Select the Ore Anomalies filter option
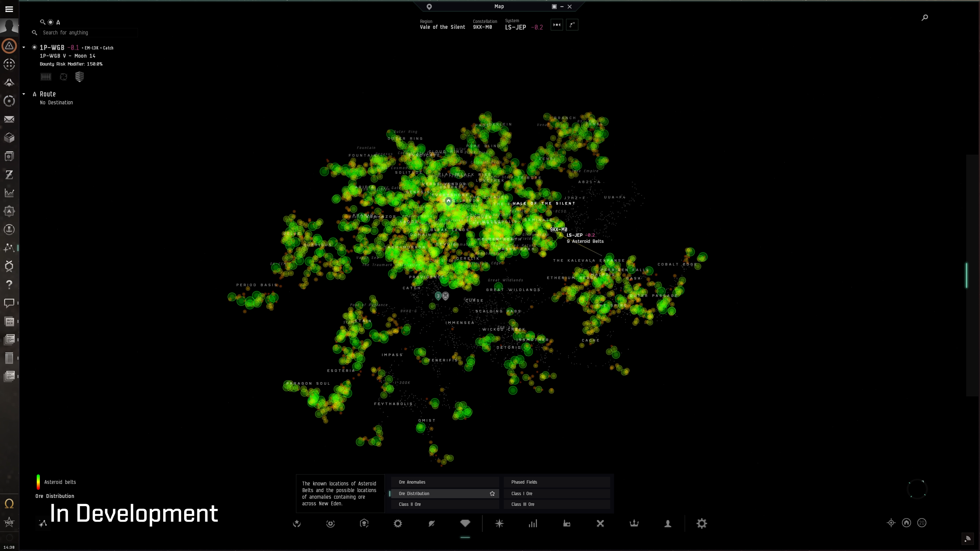Image resolution: width=980 pixels, height=551 pixels. (x=444, y=482)
